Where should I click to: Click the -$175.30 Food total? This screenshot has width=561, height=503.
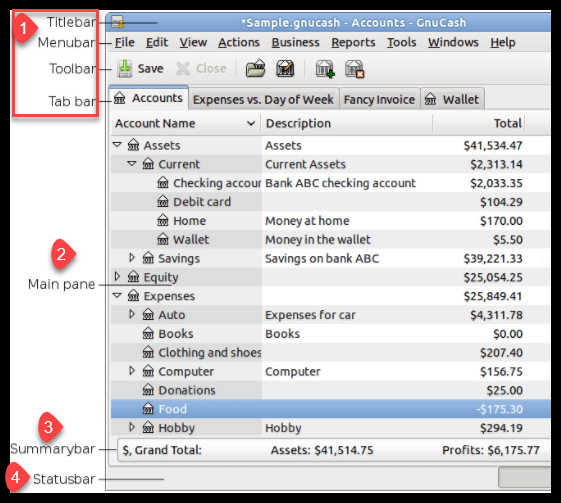(499, 409)
